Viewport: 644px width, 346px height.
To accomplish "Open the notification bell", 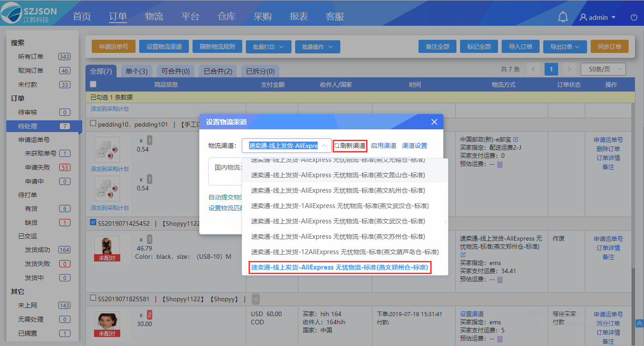I will click(563, 17).
